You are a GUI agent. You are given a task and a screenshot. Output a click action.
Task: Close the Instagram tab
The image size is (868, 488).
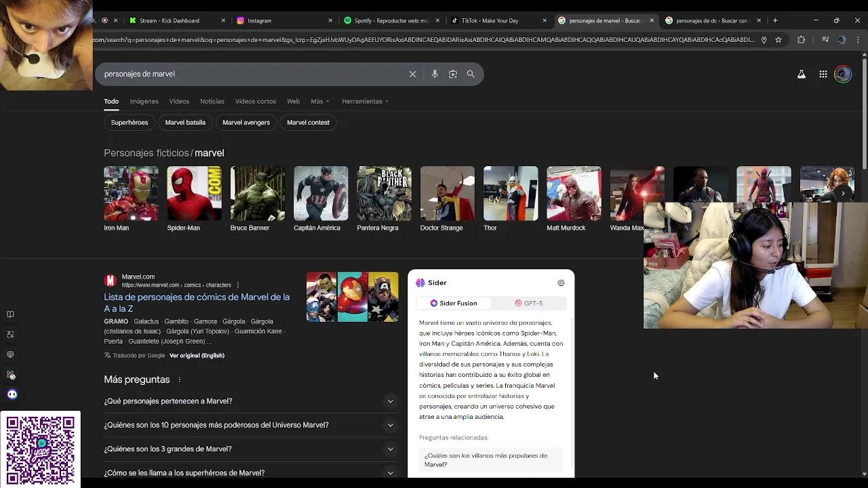tap(330, 20)
